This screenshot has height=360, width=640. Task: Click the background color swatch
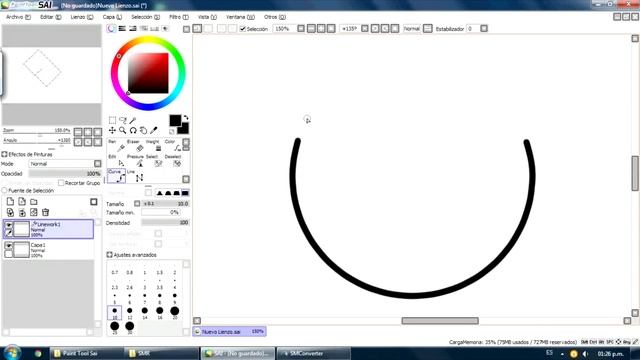(x=184, y=129)
